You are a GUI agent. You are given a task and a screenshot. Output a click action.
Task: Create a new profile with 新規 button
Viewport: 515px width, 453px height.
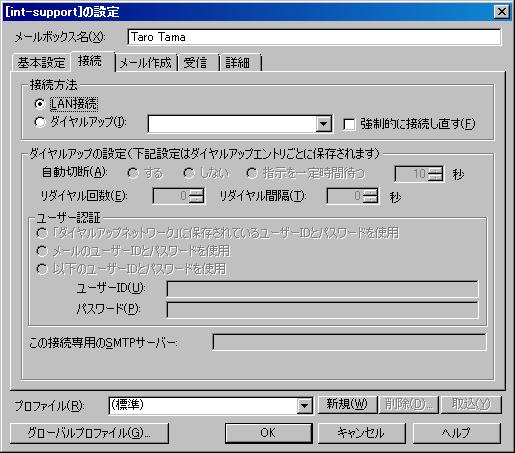[x=347, y=404]
